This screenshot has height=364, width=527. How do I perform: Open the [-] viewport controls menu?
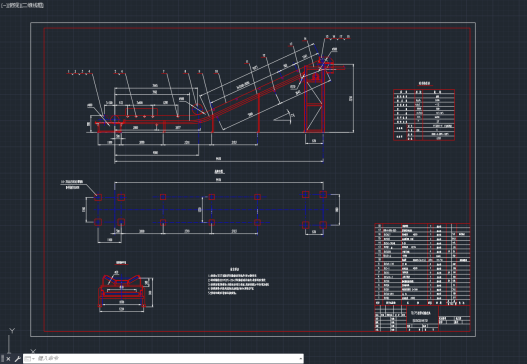[3, 5]
